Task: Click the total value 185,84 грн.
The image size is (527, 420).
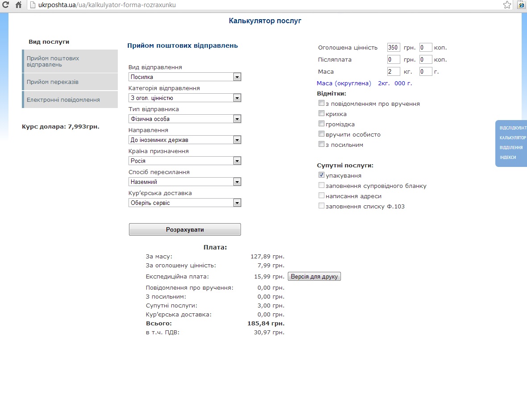Action: (x=266, y=324)
